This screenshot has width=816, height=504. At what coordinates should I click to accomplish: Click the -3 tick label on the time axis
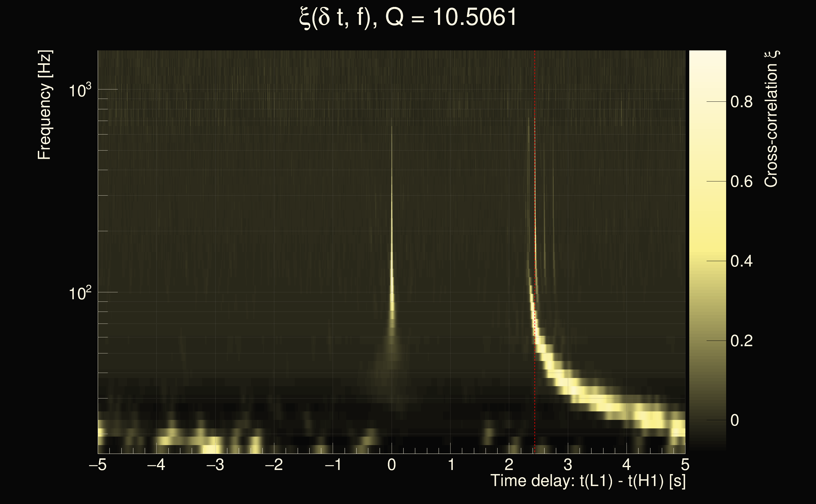click(215, 465)
